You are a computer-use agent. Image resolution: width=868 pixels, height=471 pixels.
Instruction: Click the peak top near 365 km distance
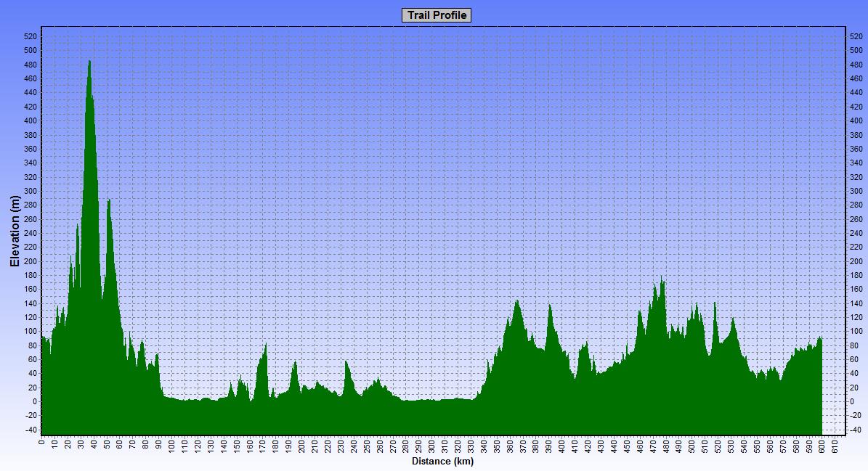pyautogui.click(x=516, y=301)
